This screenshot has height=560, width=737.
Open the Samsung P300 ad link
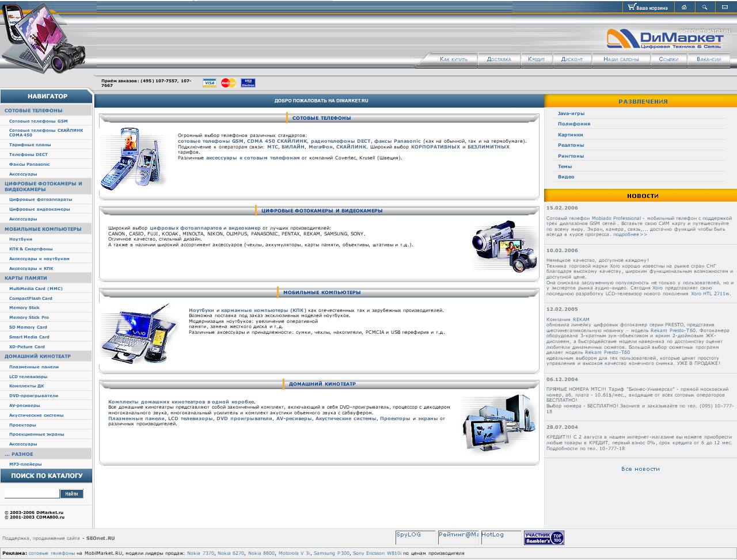332,554
